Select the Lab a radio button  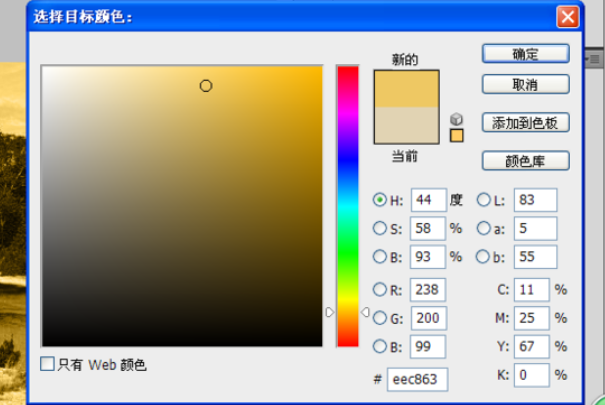[x=483, y=228]
